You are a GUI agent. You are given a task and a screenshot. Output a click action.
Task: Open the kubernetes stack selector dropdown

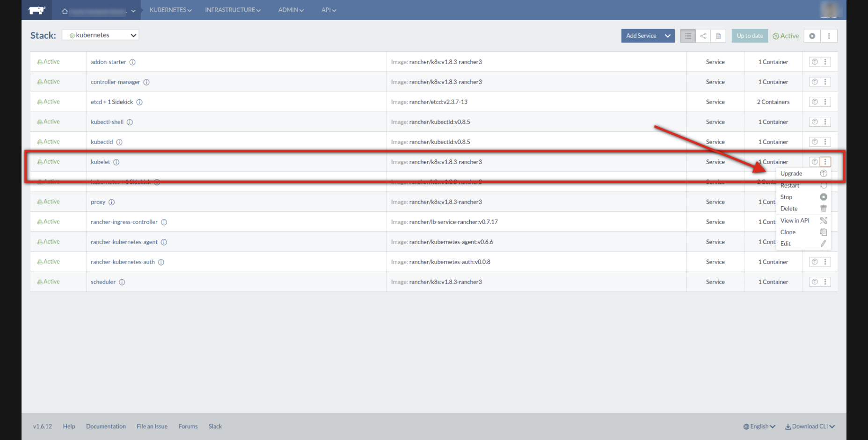100,35
